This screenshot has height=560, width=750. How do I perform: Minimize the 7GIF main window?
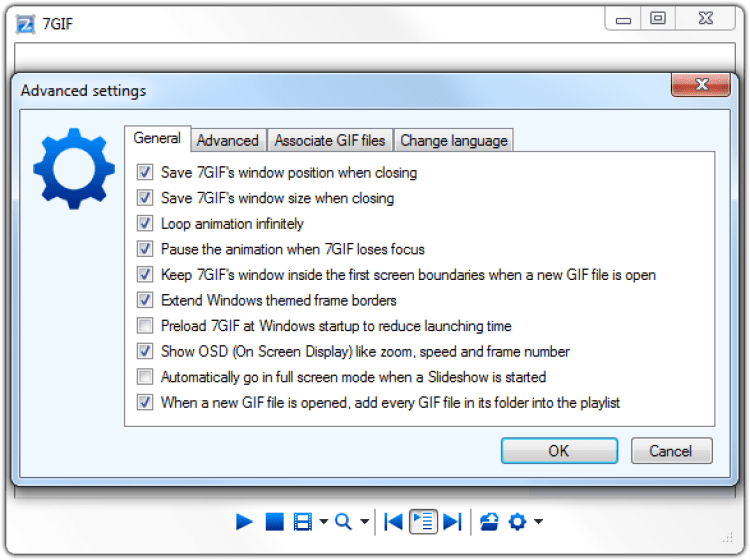click(x=623, y=20)
